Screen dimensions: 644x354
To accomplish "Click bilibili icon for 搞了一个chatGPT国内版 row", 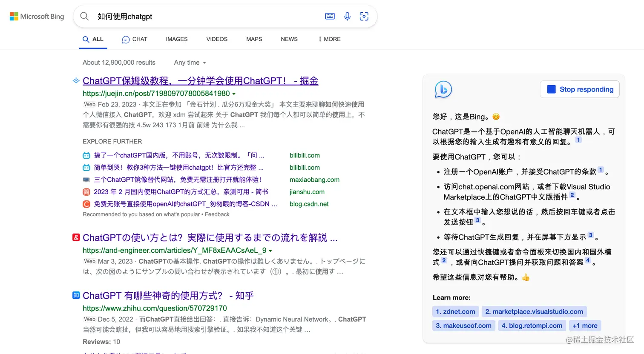I will (x=86, y=155).
